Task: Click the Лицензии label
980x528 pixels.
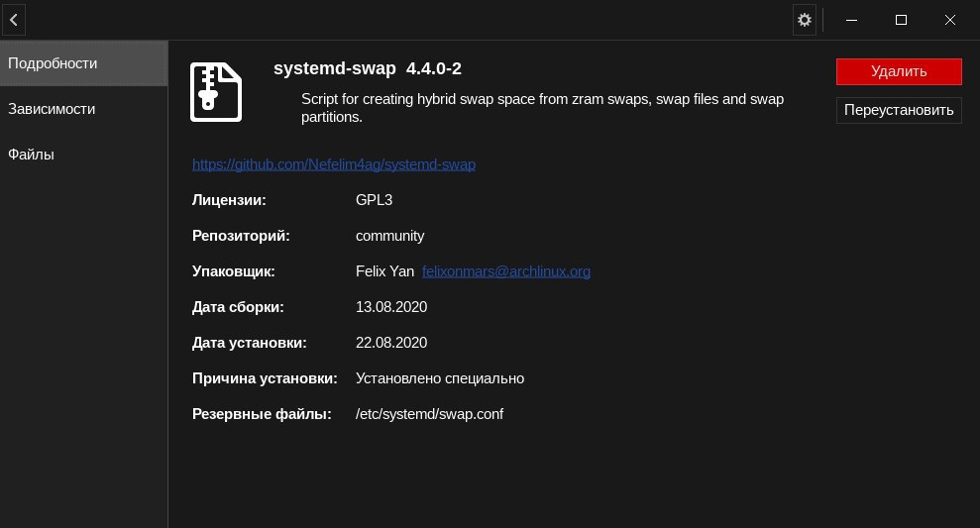Action: pos(229,200)
